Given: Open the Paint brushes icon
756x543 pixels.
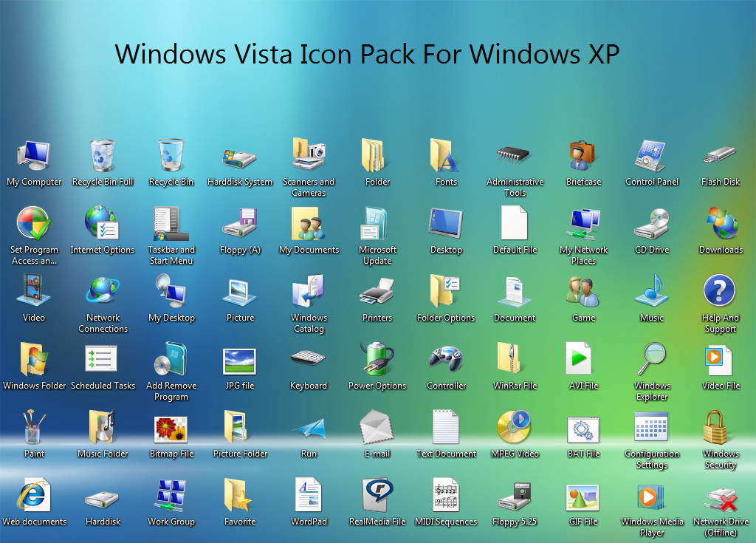Looking at the screenshot, I should pyautogui.click(x=34, y=427).
